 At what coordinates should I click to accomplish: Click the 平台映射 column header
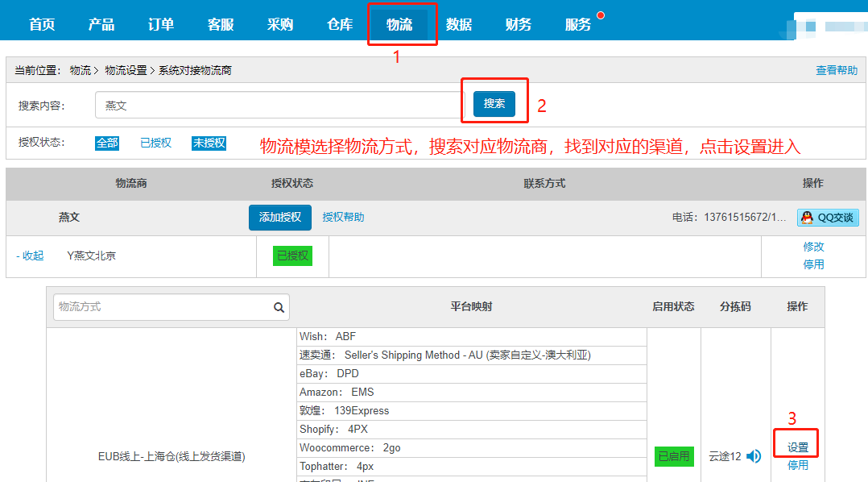click(x=471, y=306)
